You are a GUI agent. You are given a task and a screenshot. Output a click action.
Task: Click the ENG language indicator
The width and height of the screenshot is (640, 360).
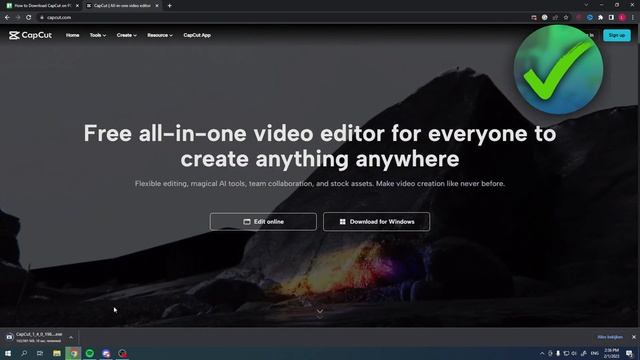click(x=595, y=353)
